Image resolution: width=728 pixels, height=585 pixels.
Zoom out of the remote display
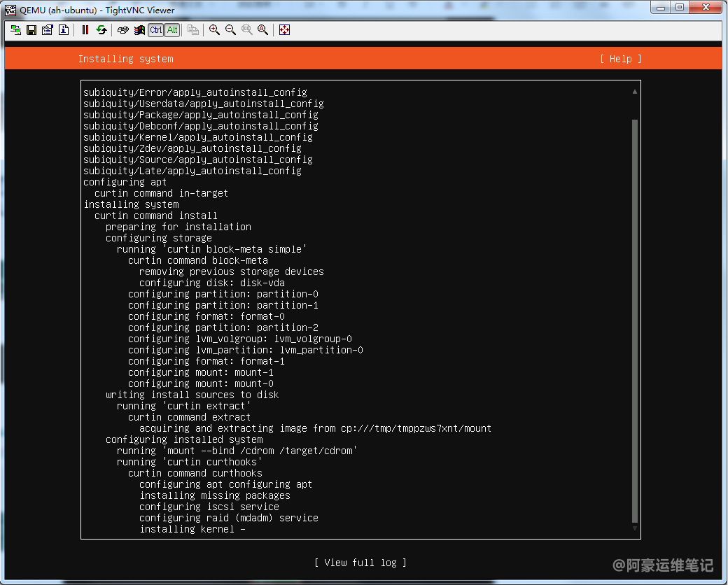pyautogui.click(x=230, y=30)
